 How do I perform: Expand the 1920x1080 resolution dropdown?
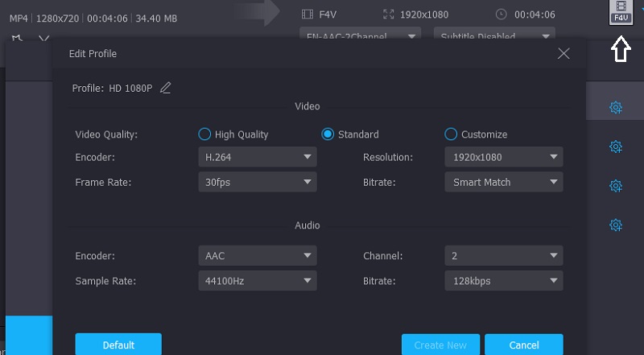503,158
